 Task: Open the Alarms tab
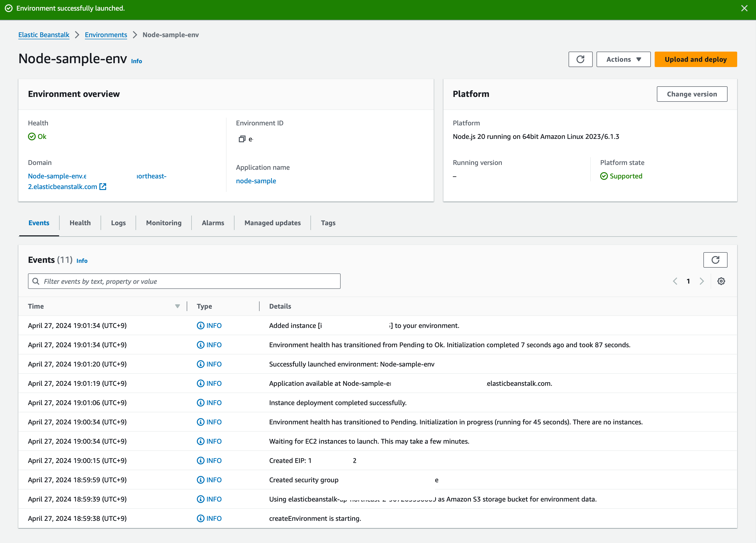point(213,223)
